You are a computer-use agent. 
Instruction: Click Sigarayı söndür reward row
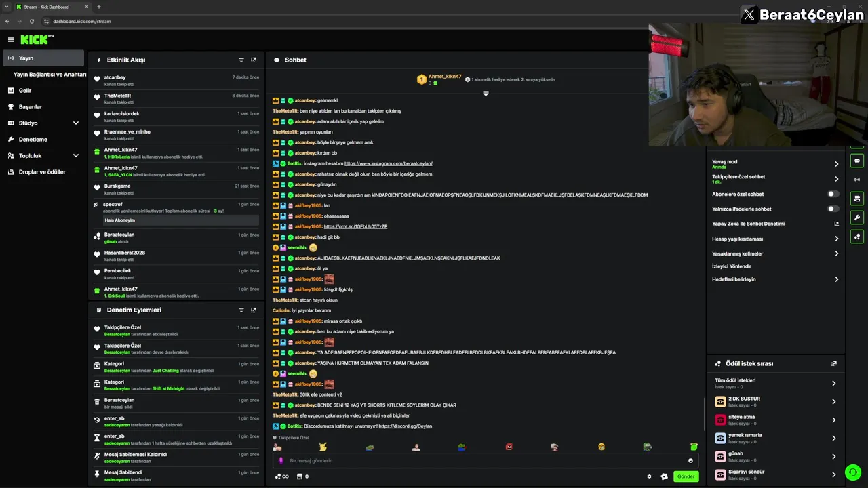click(x=775, y=474)
